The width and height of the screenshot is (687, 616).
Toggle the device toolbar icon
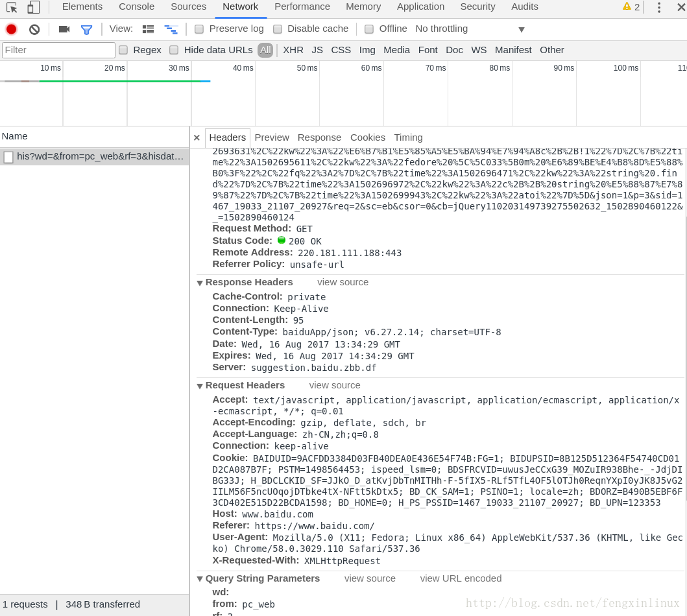point(33,7)
